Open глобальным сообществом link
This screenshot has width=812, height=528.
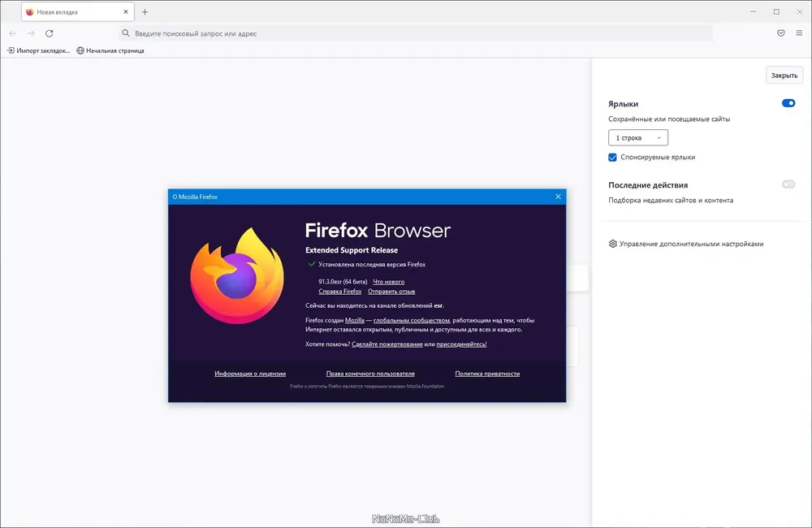coord(411,320)
